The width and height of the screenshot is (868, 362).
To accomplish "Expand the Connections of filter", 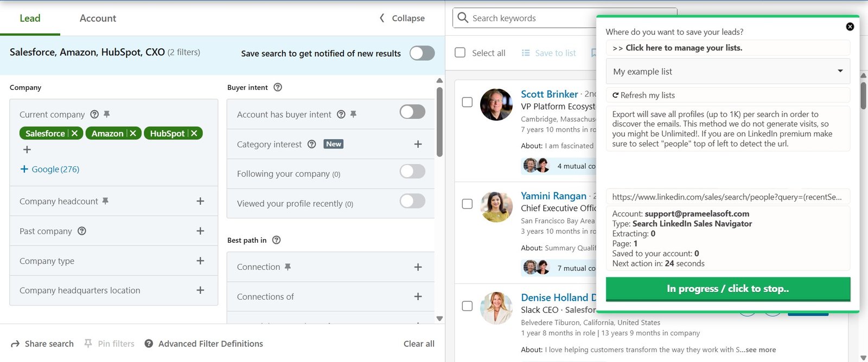I will tap(418, 296).
